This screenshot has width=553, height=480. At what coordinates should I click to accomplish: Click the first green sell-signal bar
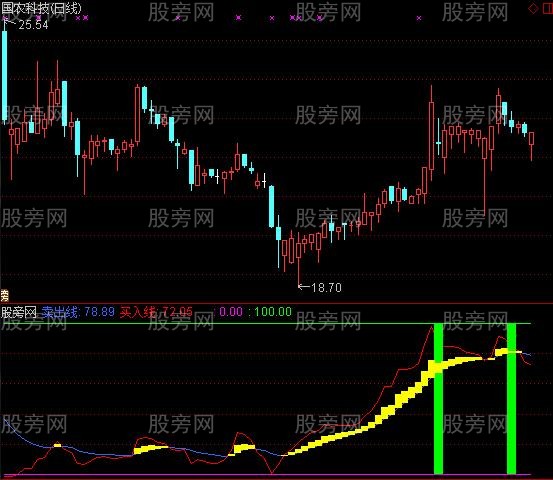[x=438, y=399]
